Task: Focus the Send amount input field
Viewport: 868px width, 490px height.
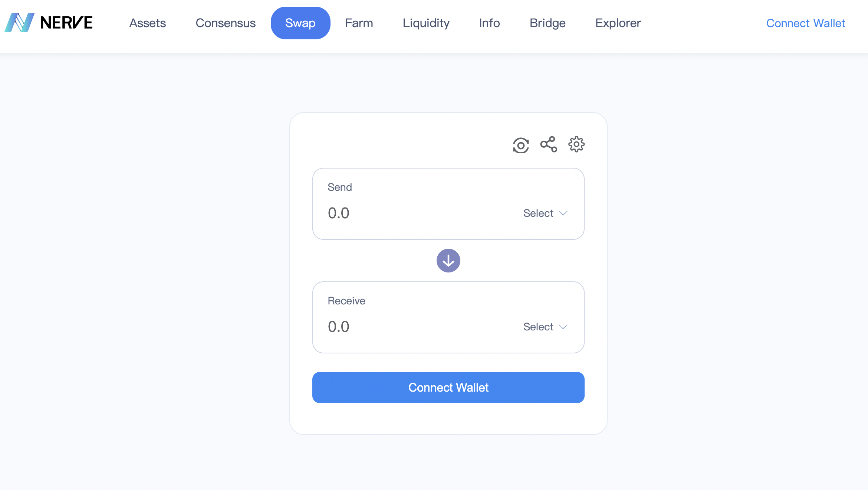Action: coord(419,213)
